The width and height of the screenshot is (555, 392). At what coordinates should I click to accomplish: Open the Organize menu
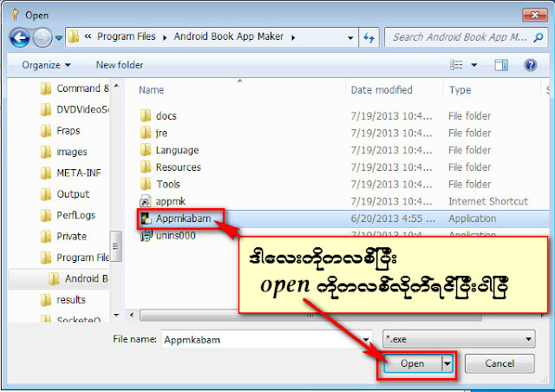(x=46, y=65)
